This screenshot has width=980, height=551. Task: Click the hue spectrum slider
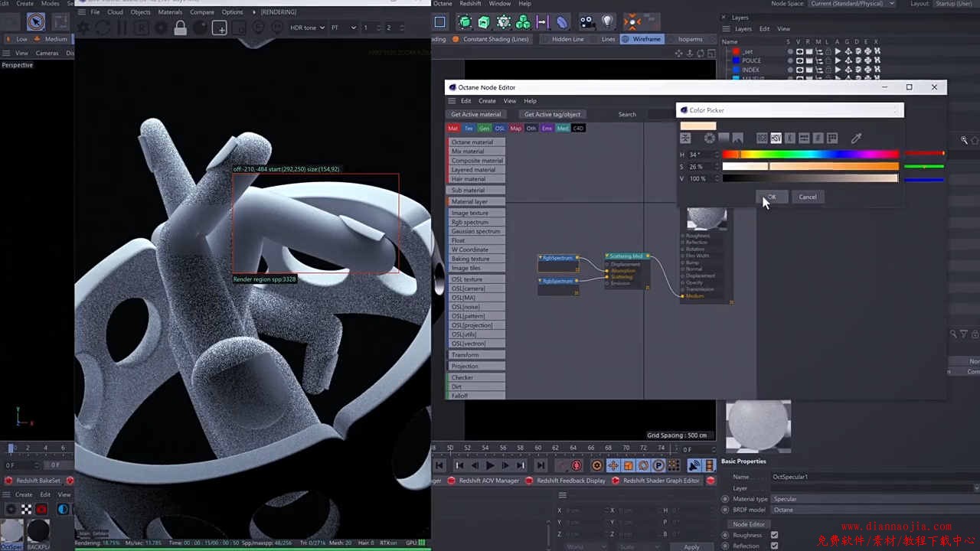pyautogui.click(x=810, y=155)
